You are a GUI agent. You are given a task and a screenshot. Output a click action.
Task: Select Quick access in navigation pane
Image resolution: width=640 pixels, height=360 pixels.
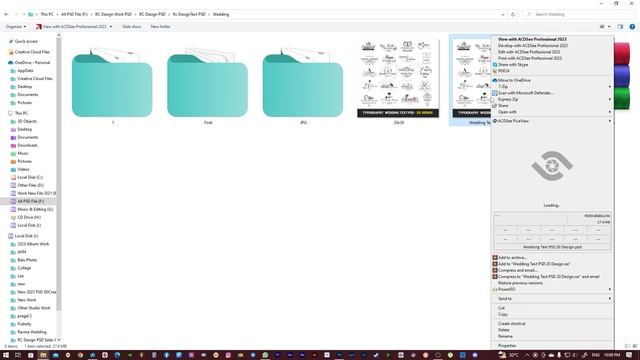point(26,41)
